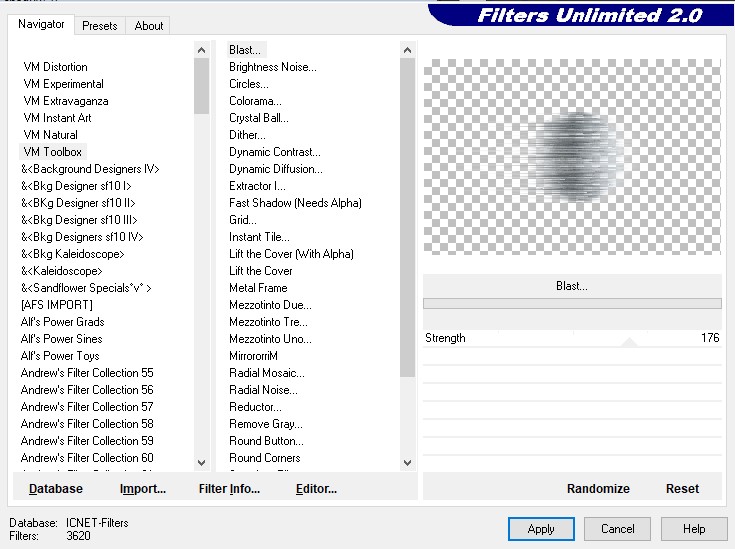Choose the Instant Tile filter

coord(259,237)
